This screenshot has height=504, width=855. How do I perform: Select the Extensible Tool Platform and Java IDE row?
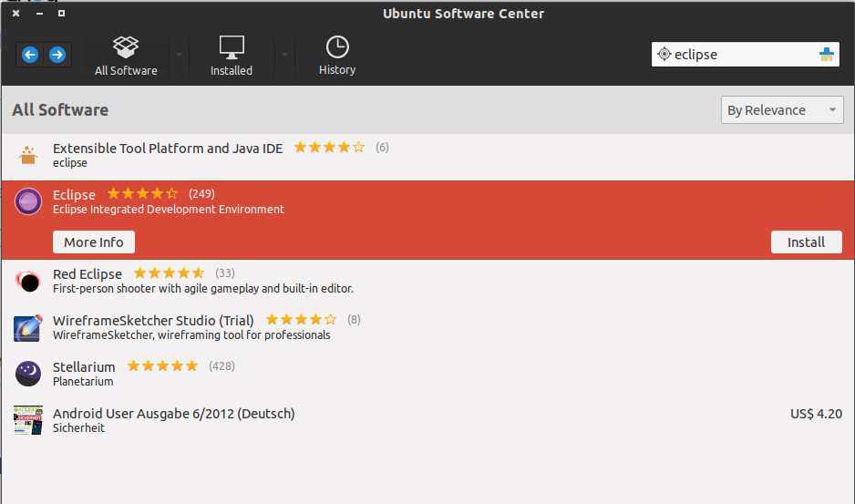[427, 156]
